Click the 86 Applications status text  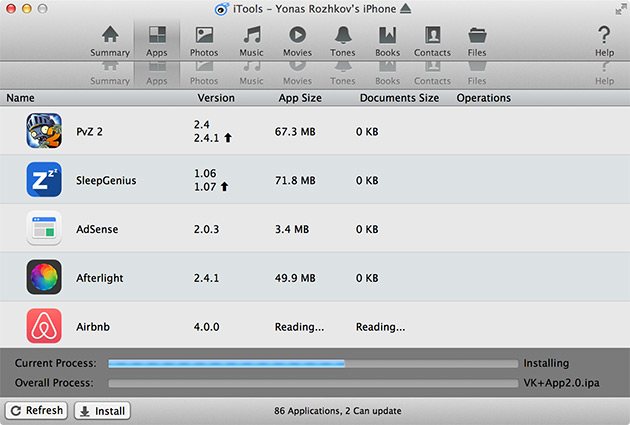[x=338, y=411]
